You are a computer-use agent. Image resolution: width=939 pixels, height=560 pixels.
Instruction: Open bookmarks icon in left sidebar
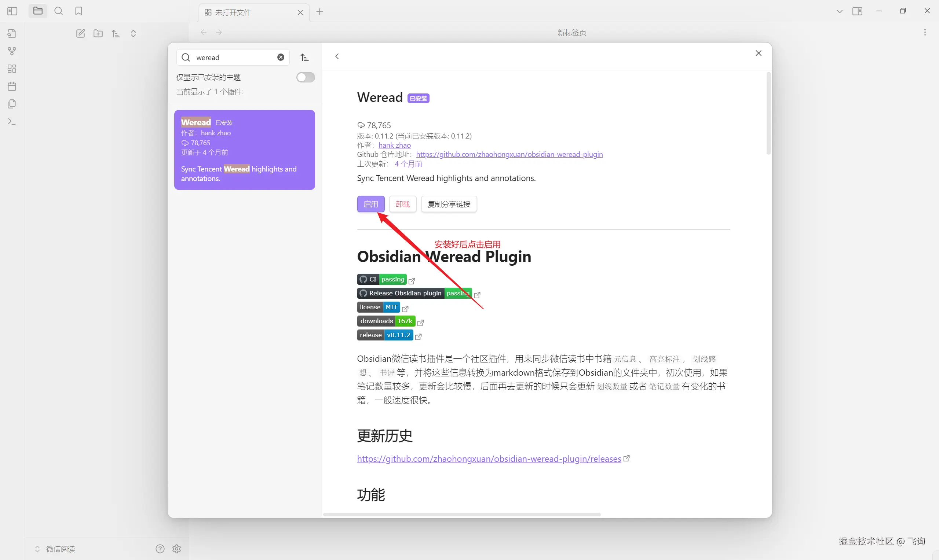click(x=78, y=11)
